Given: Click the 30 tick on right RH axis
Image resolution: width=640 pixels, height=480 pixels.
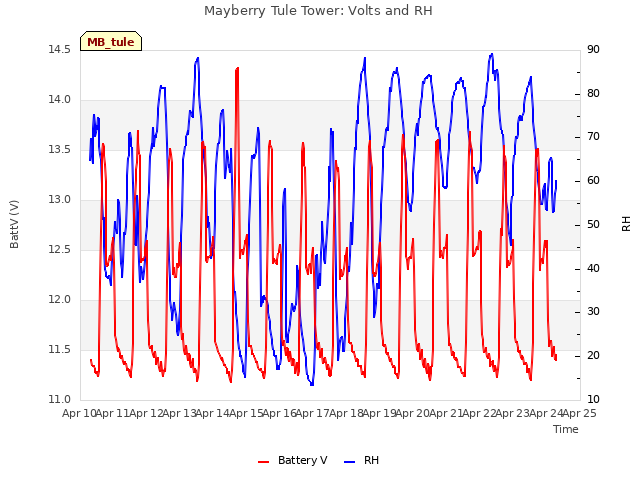Looking at the screenshot, I should point(593,312).
